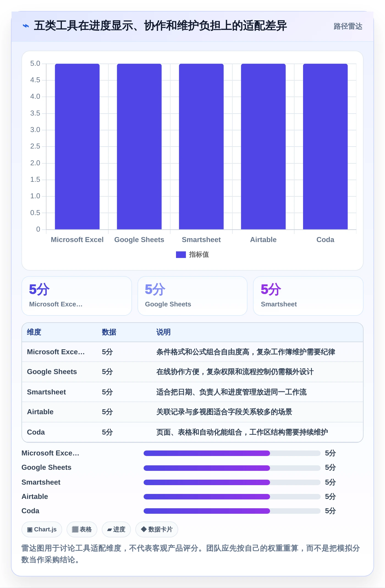385x588 pixels.
Task: Click the 5分 value beside Smartsheet progress bar
Action: (x=331, y=482)
